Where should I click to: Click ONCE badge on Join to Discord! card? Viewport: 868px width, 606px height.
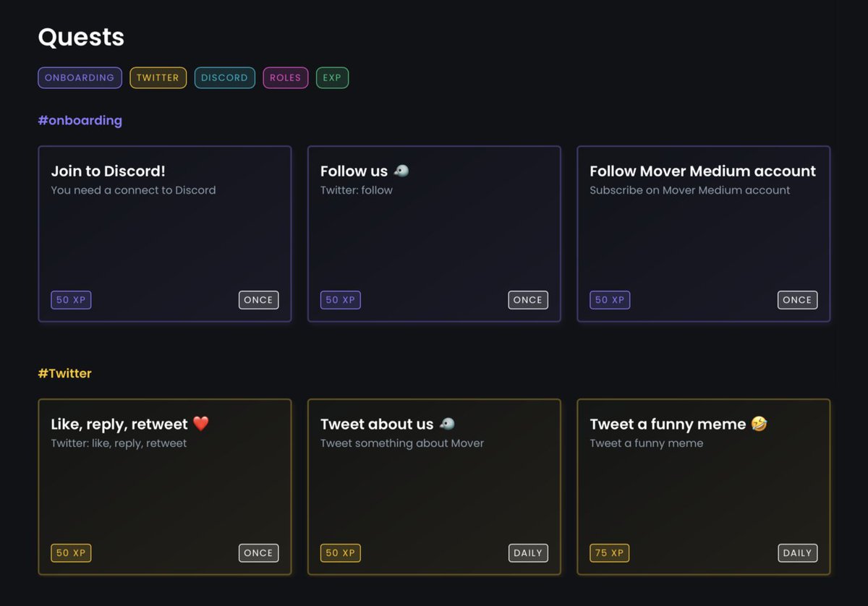pos(259,300)
